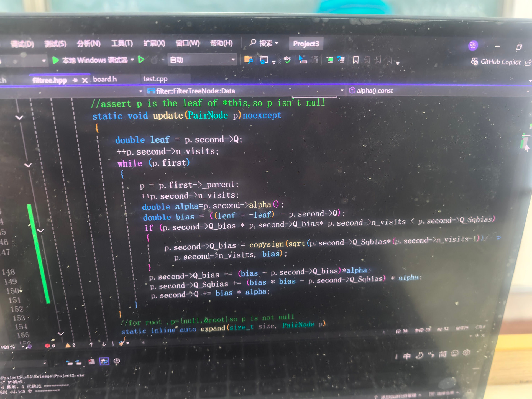Click the error count indicator in status bar
The image size is (532, 399).
[50, 346]
